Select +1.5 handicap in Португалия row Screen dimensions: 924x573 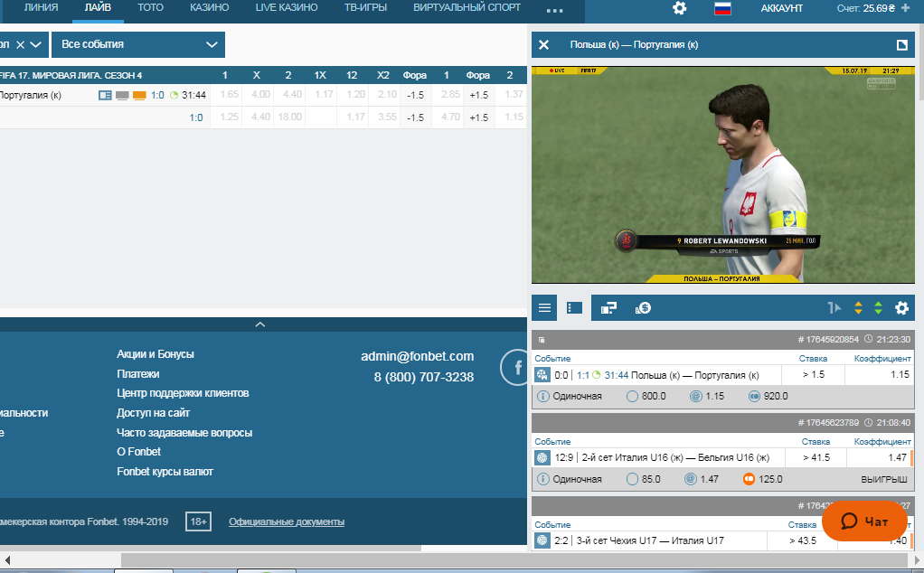[x=478, y=95]
